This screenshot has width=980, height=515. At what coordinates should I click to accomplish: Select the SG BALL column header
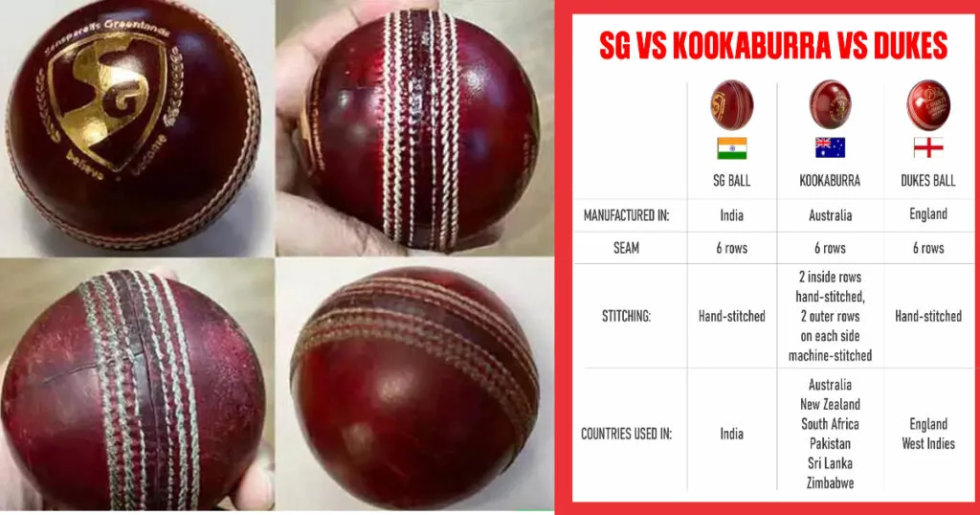point(731,181)
